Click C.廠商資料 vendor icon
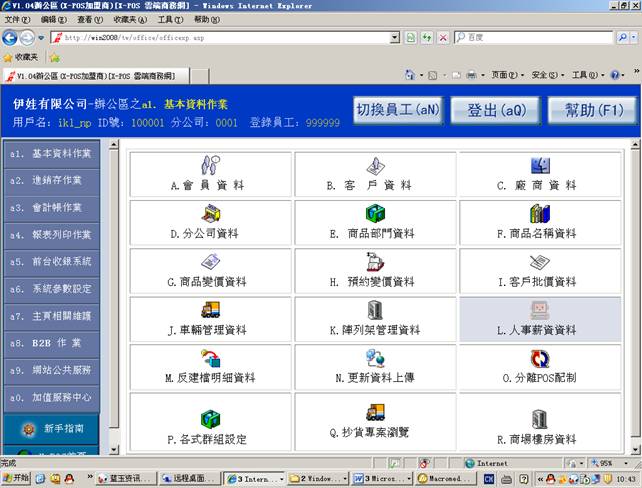The height and width of the screenshot is (488, 642). (x=540, y=166)
